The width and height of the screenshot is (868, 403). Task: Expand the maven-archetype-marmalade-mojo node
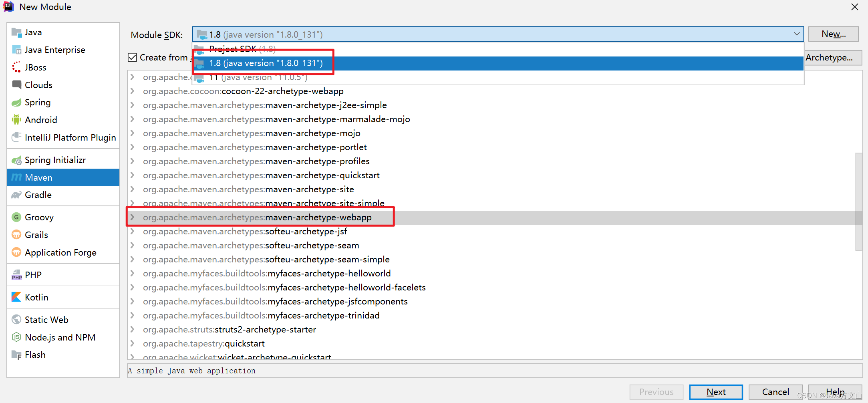133,119
